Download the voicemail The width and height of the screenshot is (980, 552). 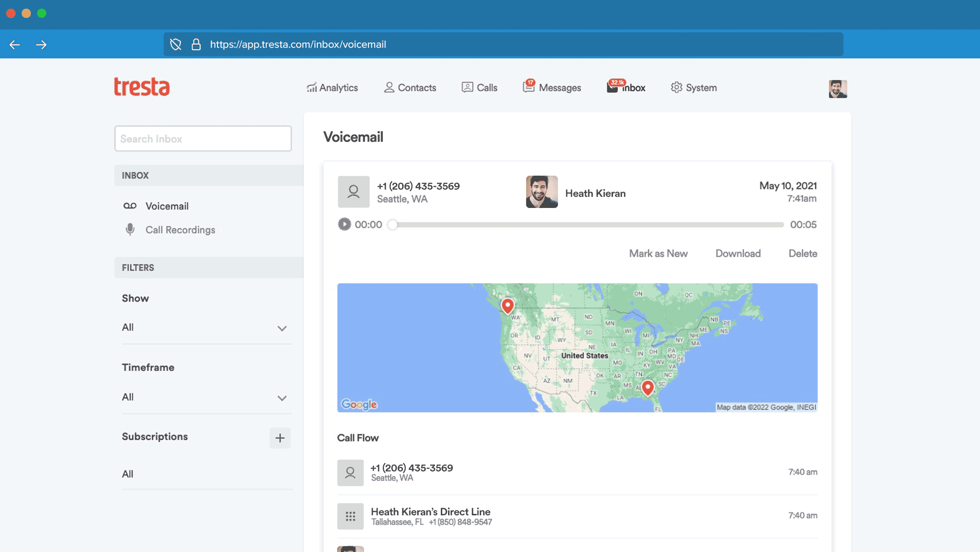pos(738,253)
